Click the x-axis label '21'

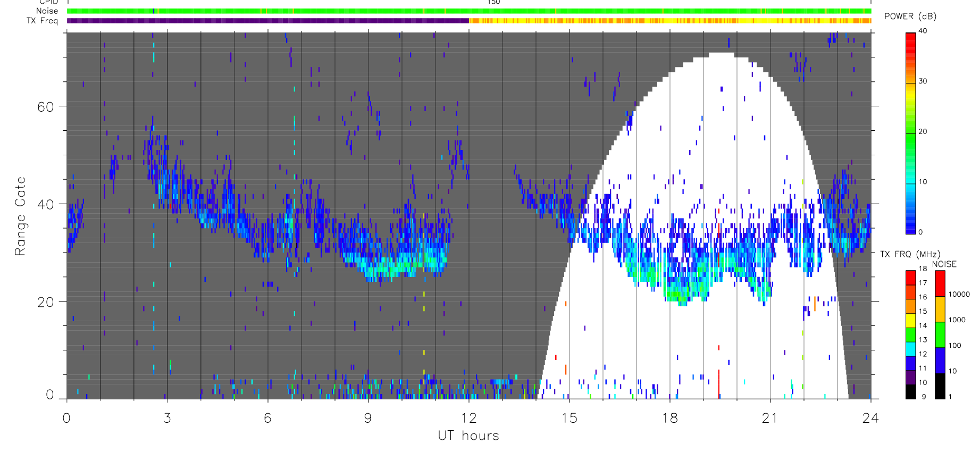770,418
